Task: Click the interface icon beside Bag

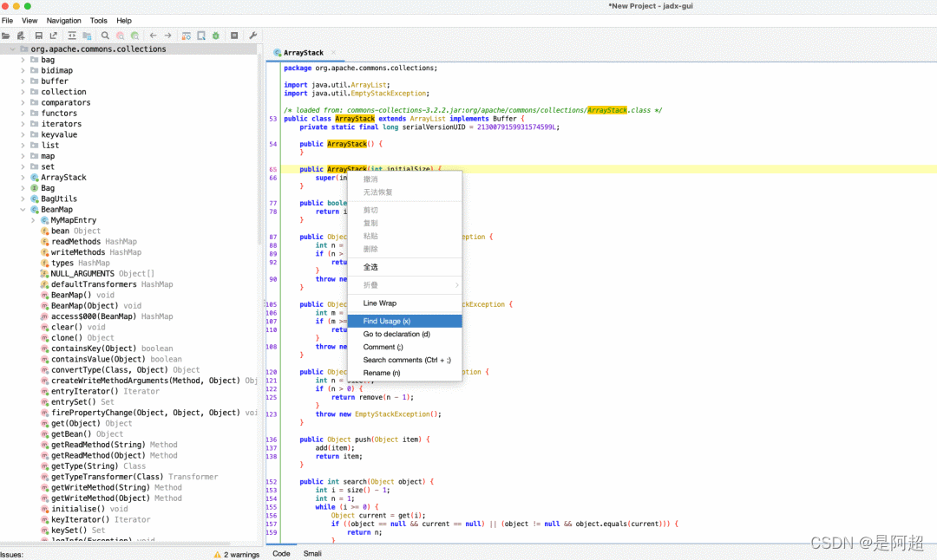Action: 35,188
